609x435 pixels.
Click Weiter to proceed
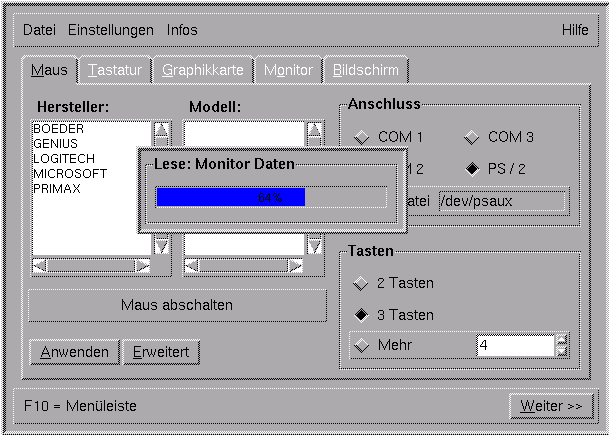[550, 406]
